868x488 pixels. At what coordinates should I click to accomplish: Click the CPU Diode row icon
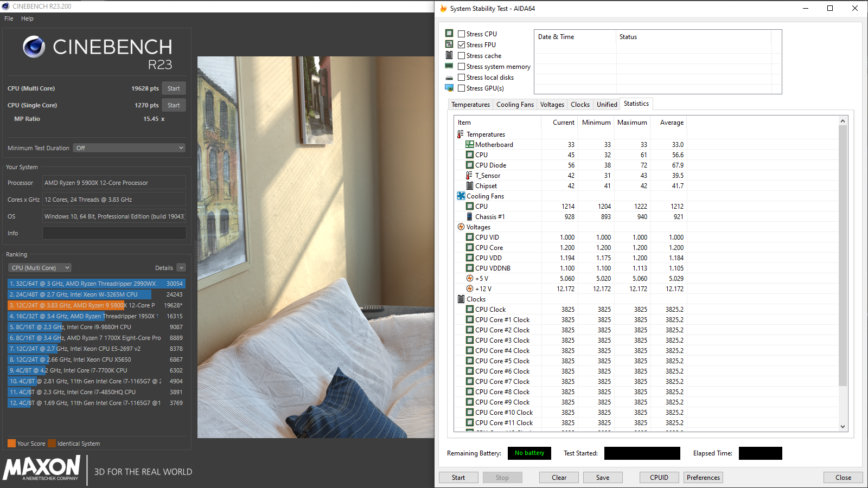point(470,165)
